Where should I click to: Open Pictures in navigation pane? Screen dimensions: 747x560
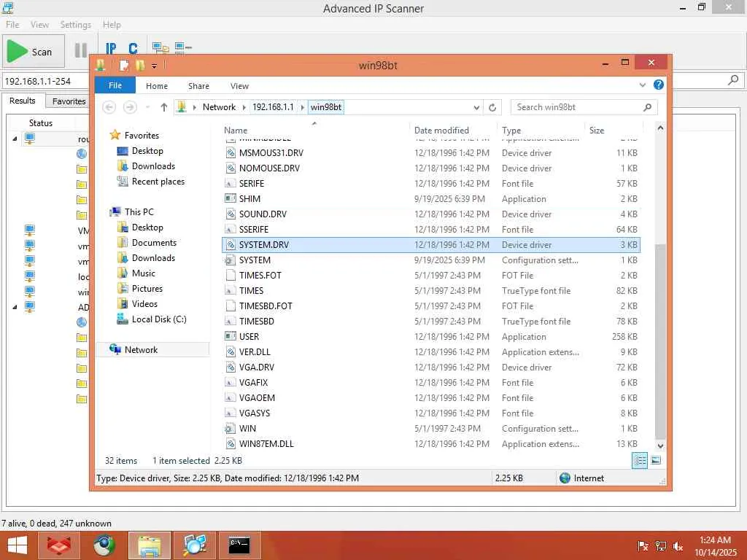[147, 289]
